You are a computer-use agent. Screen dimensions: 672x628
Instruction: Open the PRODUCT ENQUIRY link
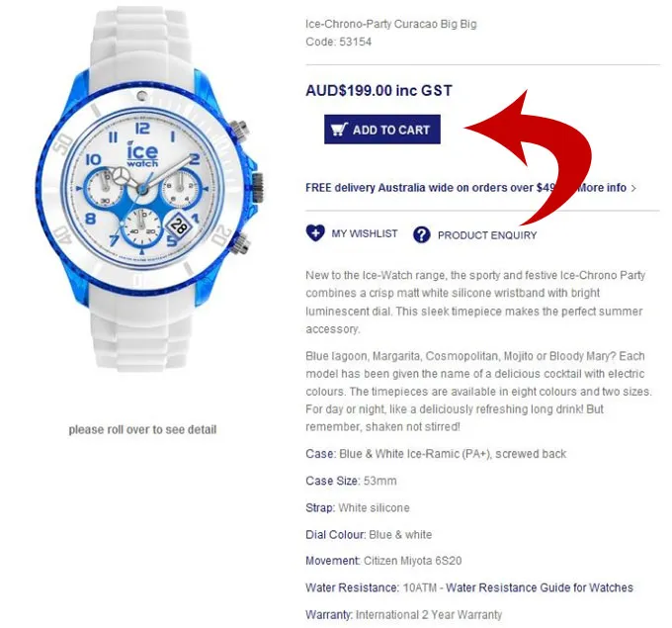pyautogui.click(x=487, y=235)
